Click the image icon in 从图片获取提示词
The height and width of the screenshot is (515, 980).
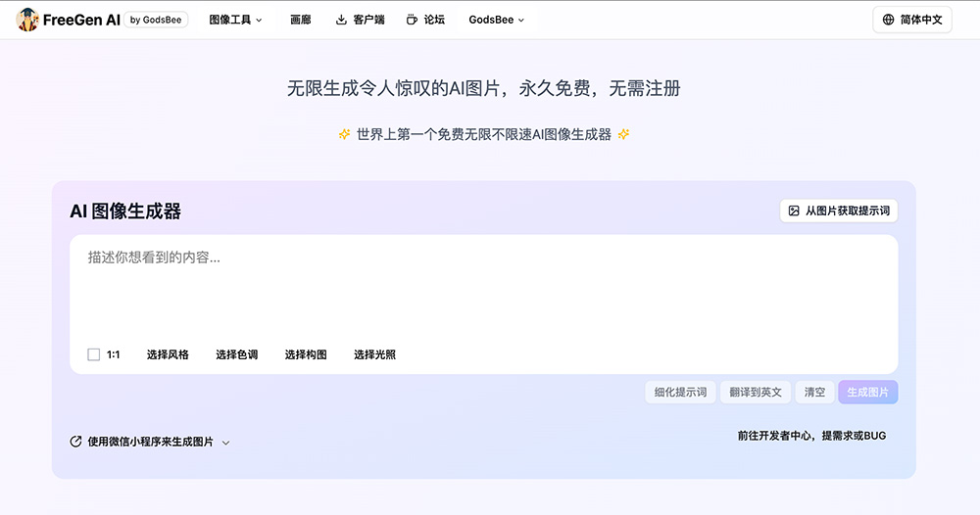tap(794, 211)
